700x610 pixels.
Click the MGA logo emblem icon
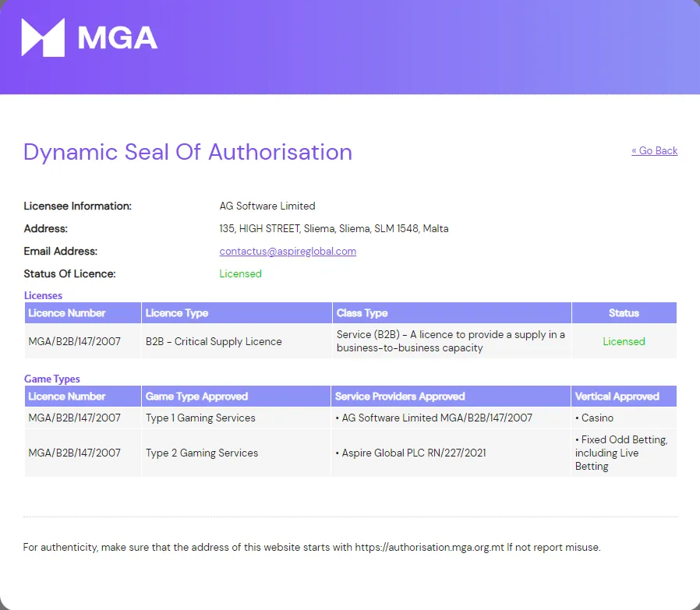43,37
